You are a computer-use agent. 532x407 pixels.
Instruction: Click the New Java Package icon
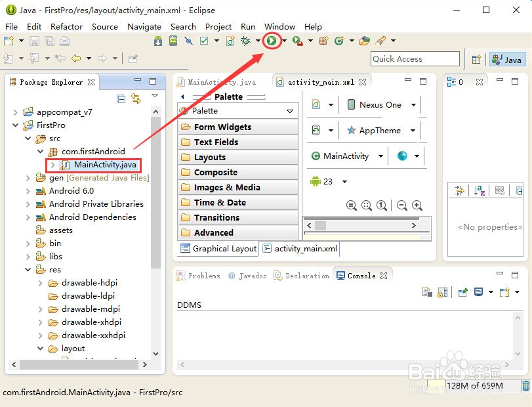[x=323, y=41]
